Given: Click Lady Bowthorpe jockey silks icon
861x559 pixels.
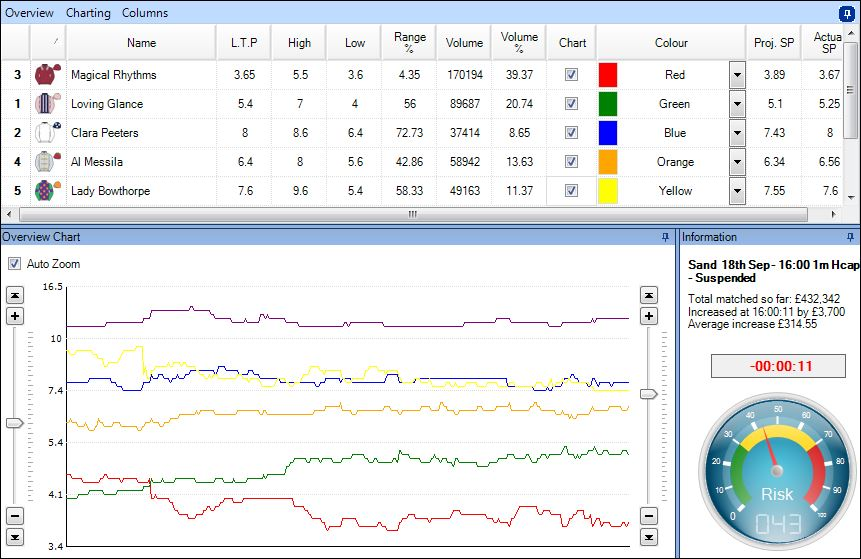Looking at the screenshot, I should [47, 191].
